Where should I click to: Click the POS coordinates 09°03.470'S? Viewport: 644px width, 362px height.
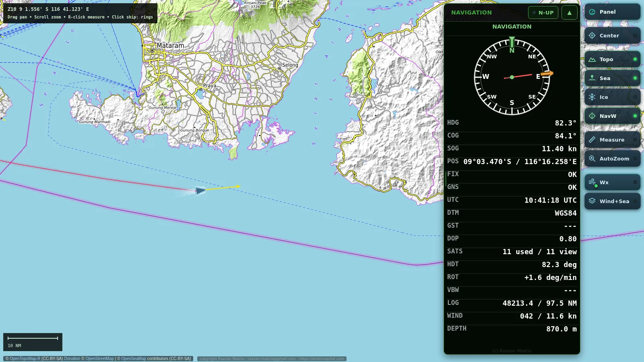pos(487,162)
